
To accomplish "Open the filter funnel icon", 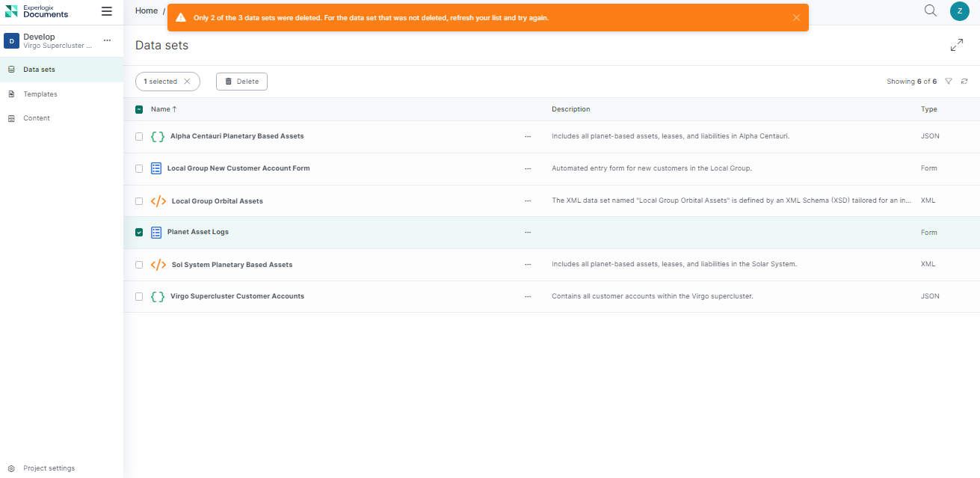I will [x=949, y=82].
